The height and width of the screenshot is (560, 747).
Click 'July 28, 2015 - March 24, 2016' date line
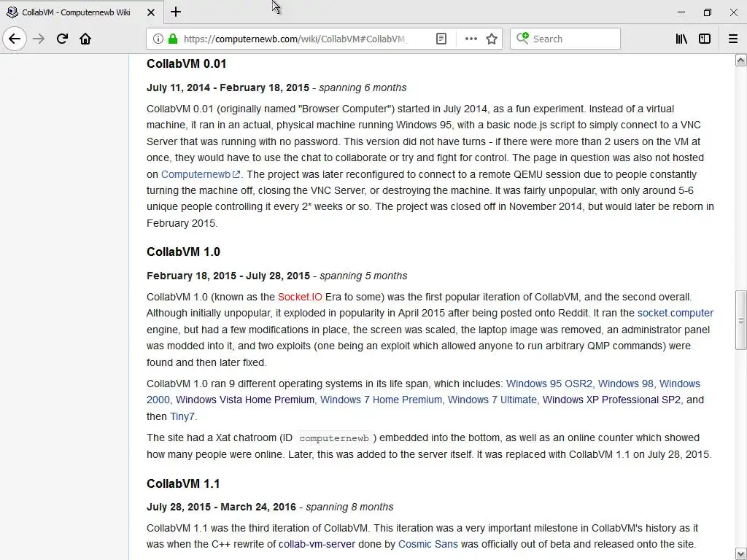tap(222, 507)
